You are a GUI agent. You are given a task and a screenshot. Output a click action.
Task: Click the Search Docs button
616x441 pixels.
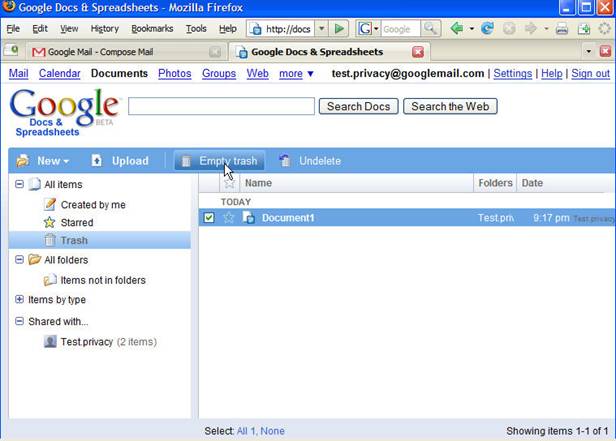coord(358,106)
